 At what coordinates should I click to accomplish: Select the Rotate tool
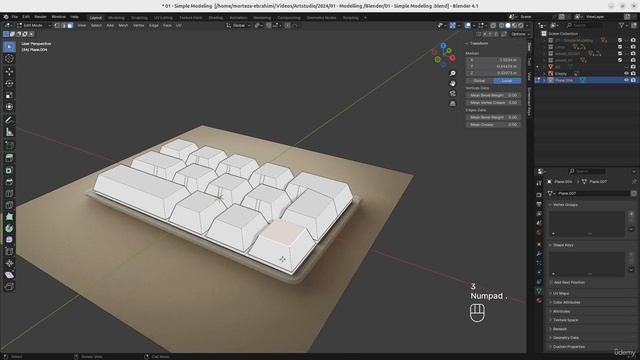coord(9,83)
